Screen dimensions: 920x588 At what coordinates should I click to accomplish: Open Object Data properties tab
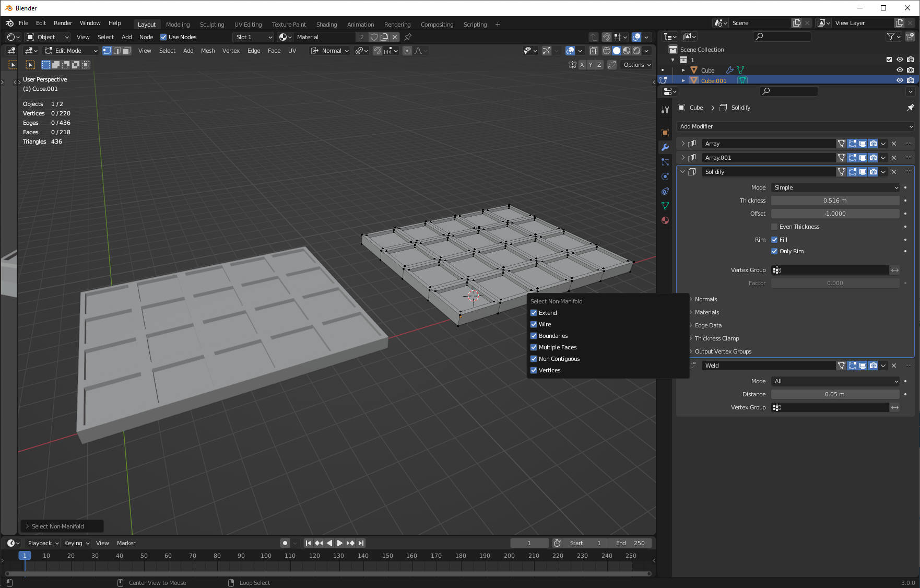[665, 206]
